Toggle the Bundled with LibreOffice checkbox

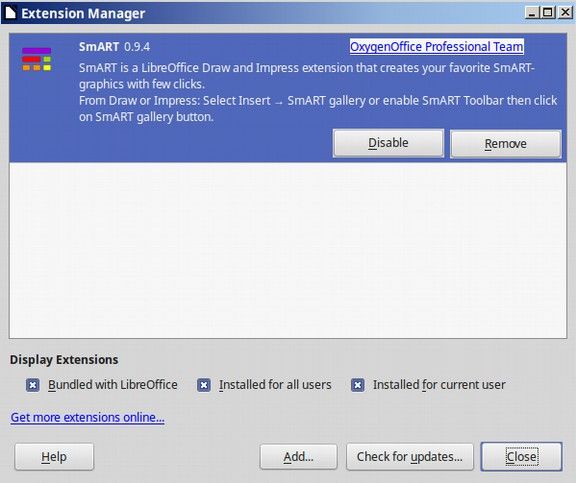32,385
